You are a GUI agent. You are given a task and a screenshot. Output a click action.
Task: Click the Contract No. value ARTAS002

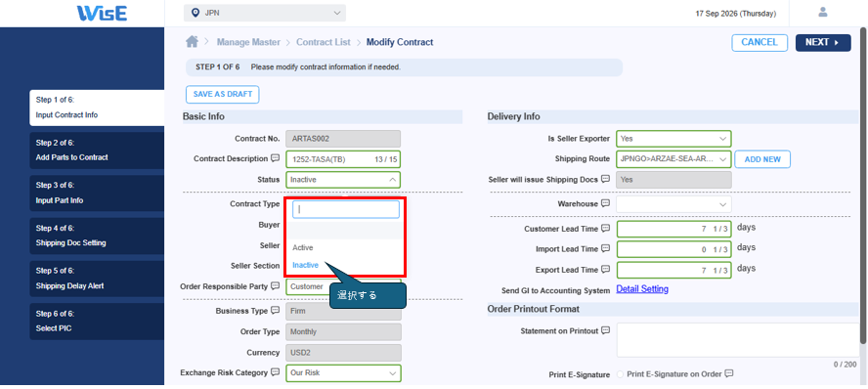tap(343, 139)
